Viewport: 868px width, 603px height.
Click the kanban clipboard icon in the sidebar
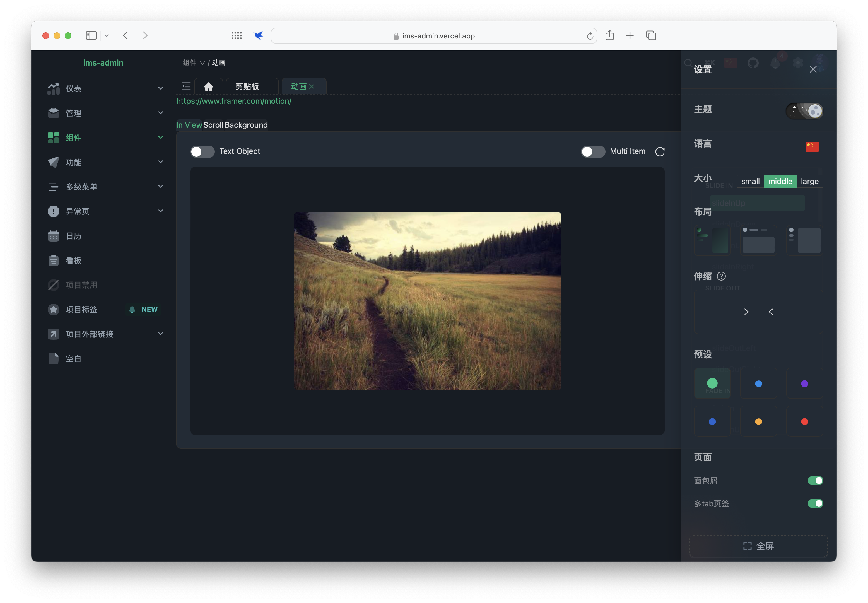click(53, 260)
